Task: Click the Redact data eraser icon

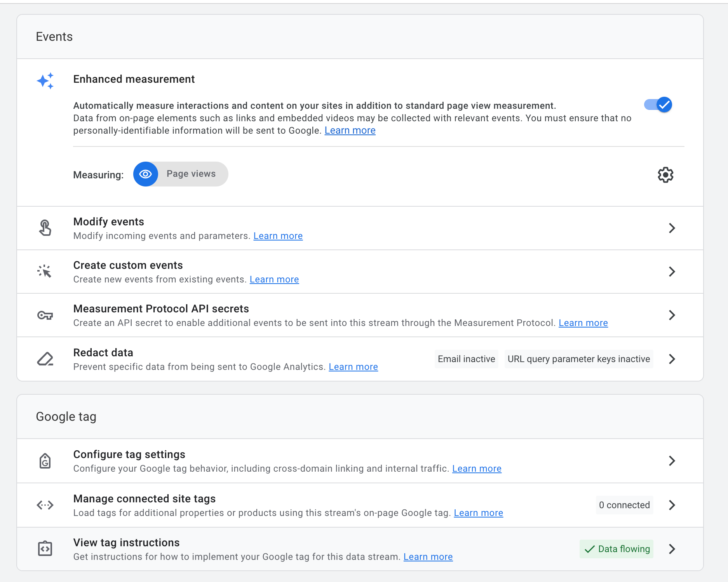Action: (x=45, y=359)
